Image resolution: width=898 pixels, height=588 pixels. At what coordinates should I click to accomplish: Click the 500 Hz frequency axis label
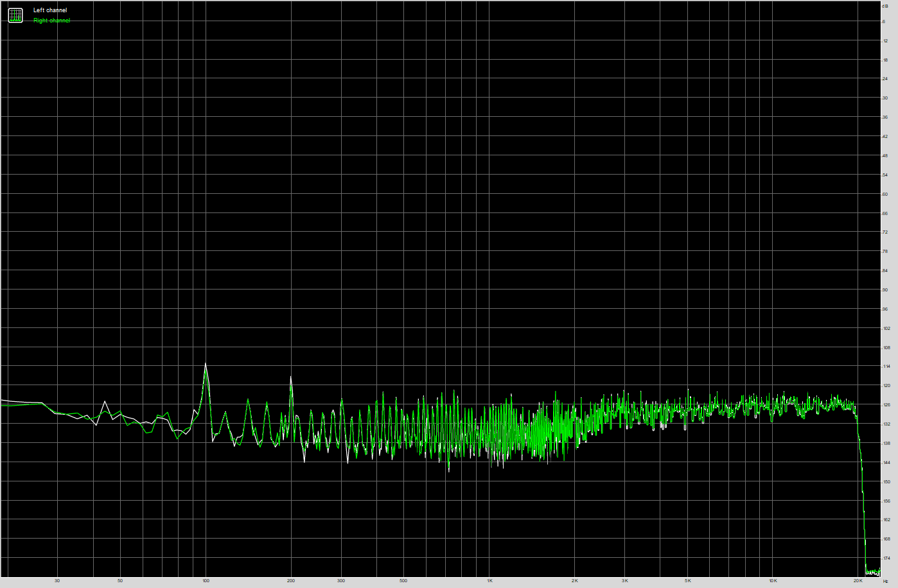tap(403, 581)
